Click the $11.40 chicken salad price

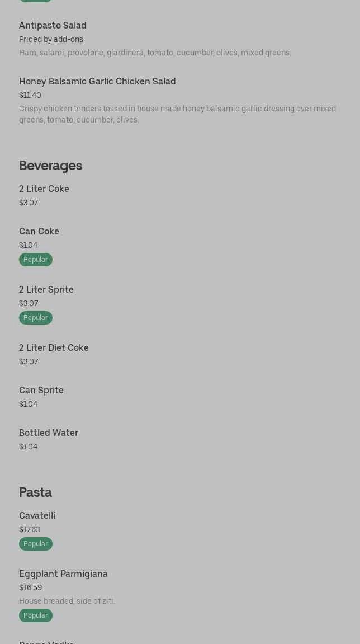(30, 96)
